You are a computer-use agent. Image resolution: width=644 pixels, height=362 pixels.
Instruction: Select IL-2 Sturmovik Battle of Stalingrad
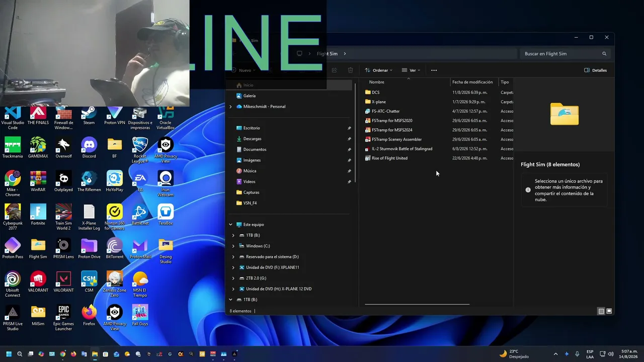(x=398, y=149)
